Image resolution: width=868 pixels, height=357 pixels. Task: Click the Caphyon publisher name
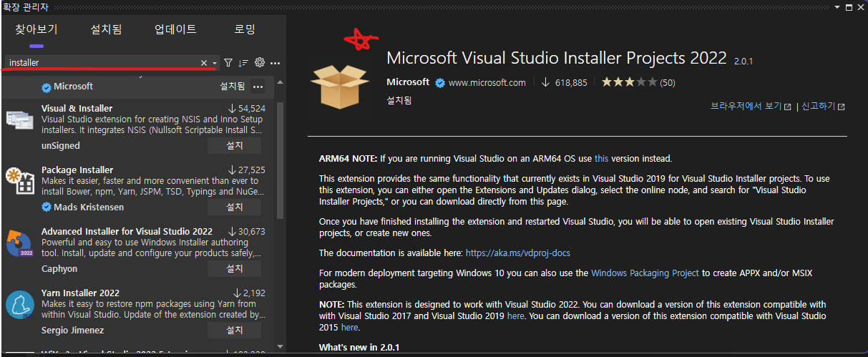pyautogui.click(x=59, y=269)
